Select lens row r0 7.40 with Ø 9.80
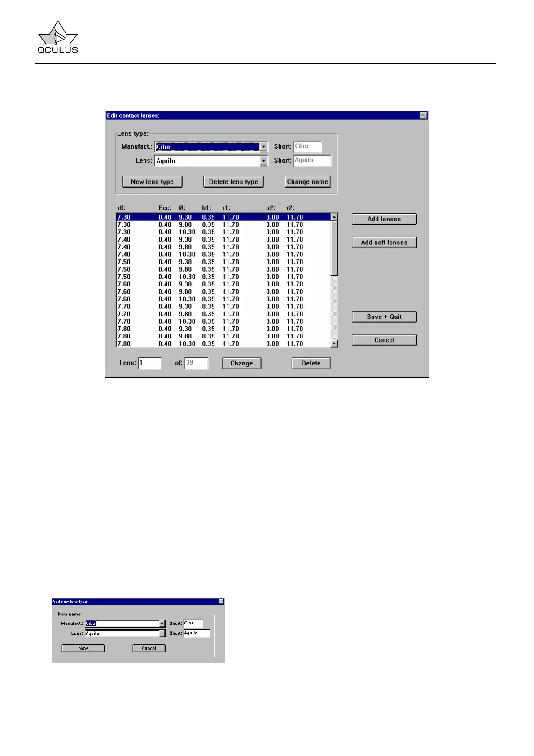 (223, 247)
